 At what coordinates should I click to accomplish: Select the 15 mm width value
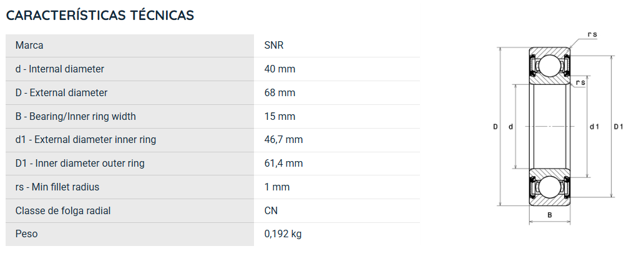point(280,117)
